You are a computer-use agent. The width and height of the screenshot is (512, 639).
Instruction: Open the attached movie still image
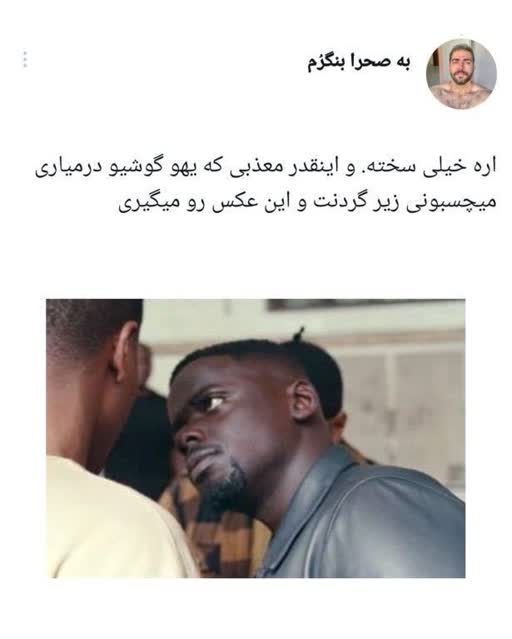(x=256, y=438)
